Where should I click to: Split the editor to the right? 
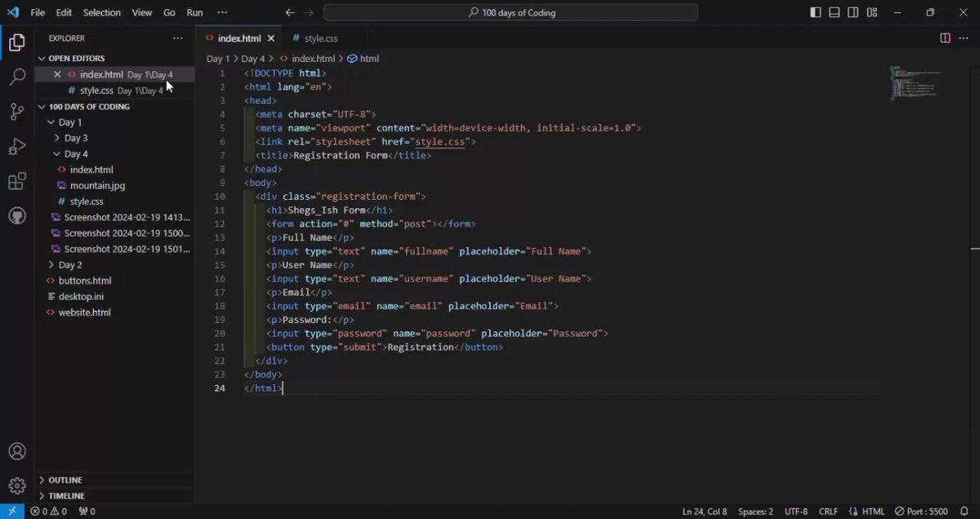point(945,38)
